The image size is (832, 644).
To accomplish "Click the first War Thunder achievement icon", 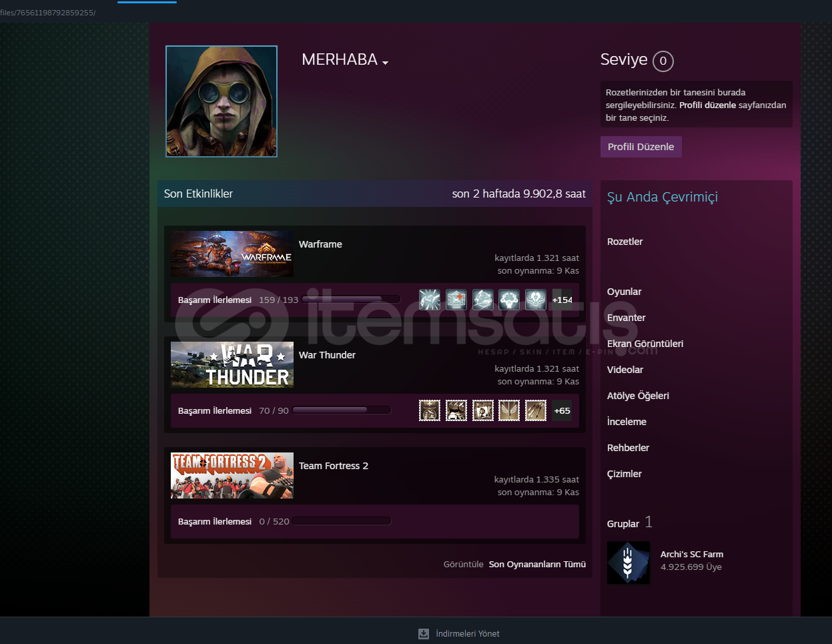I will coord(430,410).
